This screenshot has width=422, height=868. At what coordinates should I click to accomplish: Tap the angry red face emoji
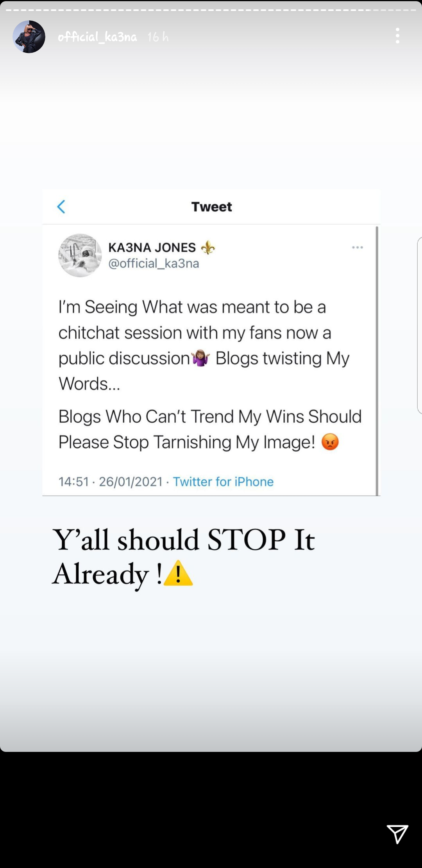tap(330, 442)
